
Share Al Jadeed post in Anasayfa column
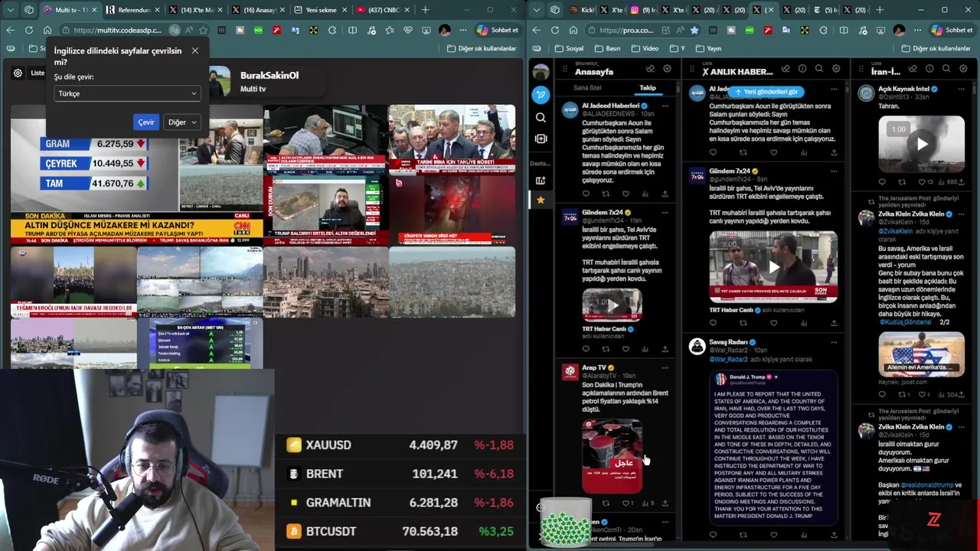(x=665, y=194)
